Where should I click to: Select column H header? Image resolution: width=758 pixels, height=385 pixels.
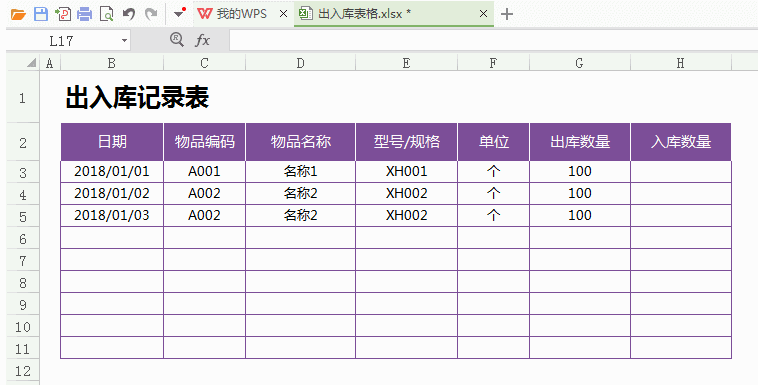681,63
